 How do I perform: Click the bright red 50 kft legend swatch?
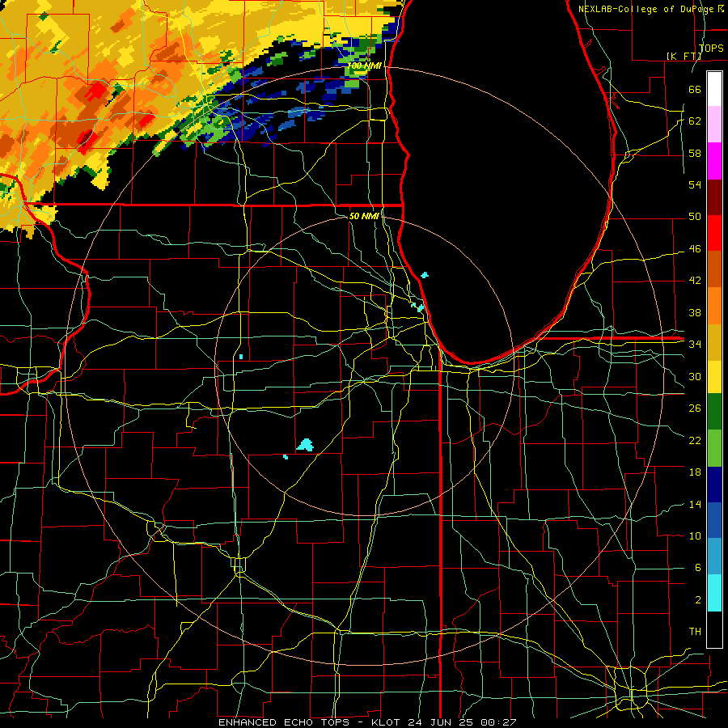[714, 233]
